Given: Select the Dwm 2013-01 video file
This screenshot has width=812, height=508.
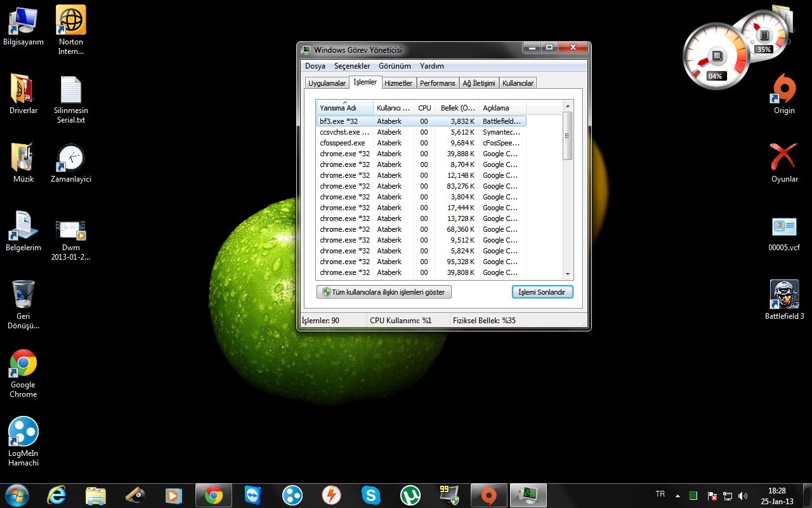Looking at the screenshot, I should (71, 240).
